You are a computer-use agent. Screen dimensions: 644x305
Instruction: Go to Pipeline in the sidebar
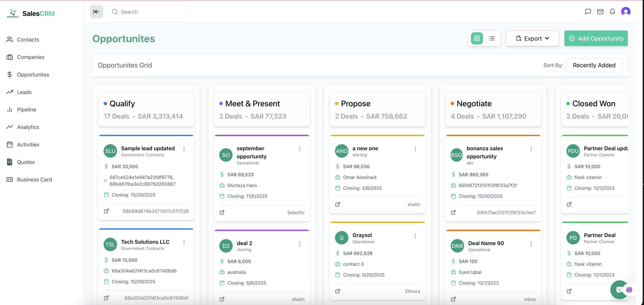(x=26, y=109)
